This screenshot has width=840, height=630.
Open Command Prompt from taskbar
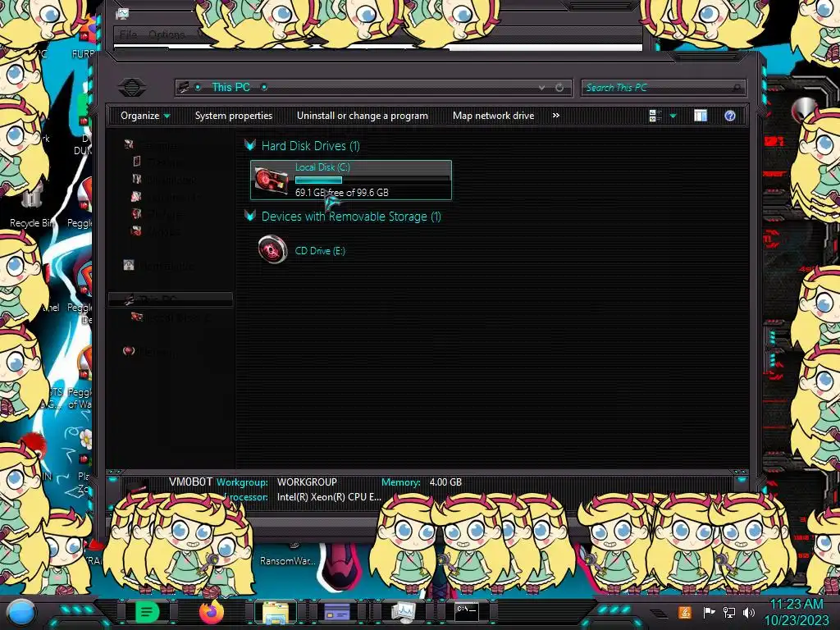click(x=466, y=610)
